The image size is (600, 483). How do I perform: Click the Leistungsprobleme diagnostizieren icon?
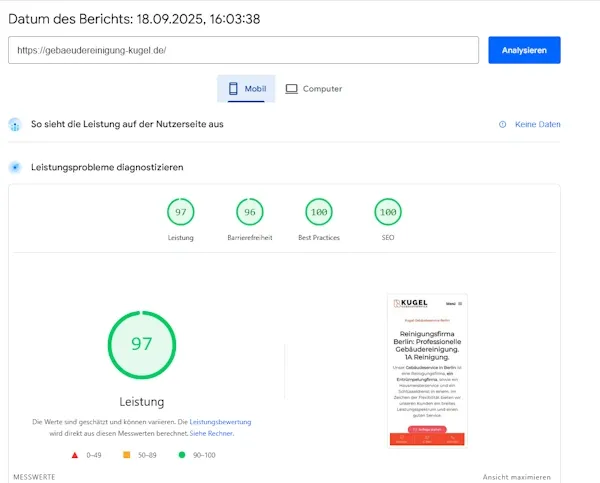click(x=15, y=167)
